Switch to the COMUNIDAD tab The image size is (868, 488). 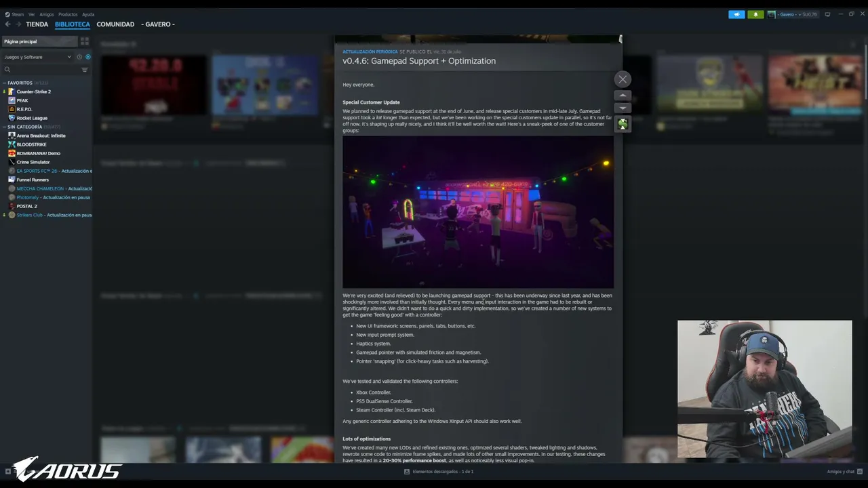[x=115, y=24]
